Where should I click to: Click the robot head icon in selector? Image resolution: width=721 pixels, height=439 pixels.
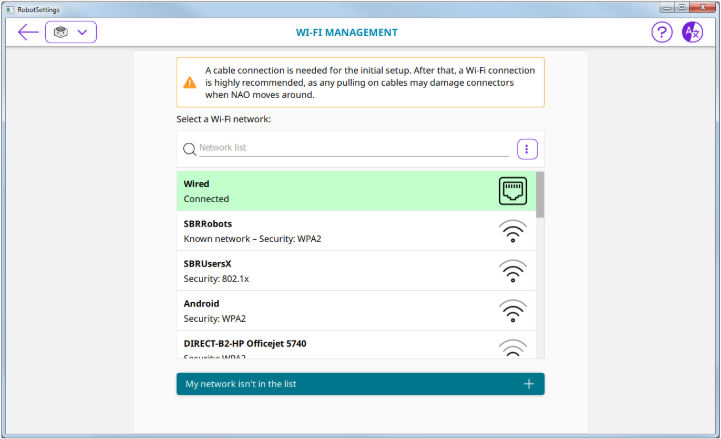coord(61,32)
